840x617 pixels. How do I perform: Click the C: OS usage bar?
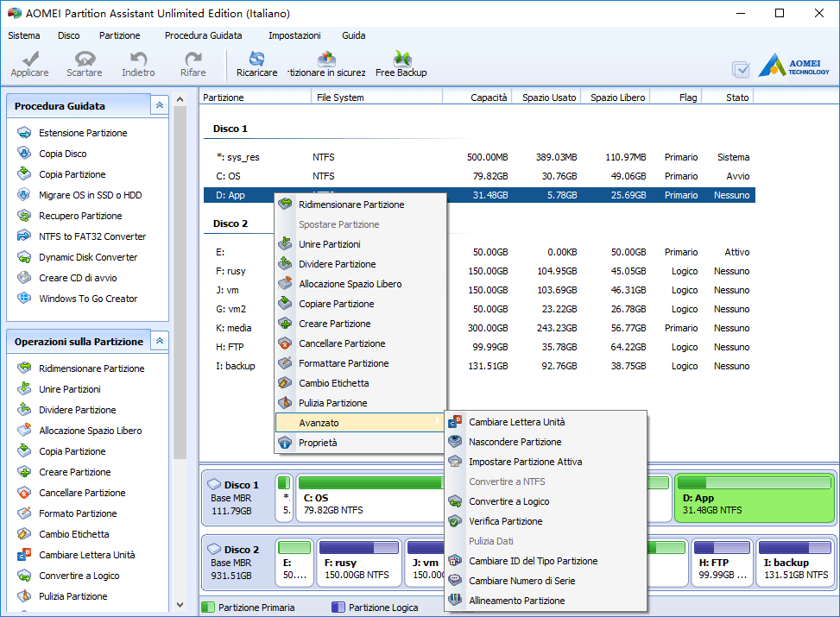coord(371,482)
